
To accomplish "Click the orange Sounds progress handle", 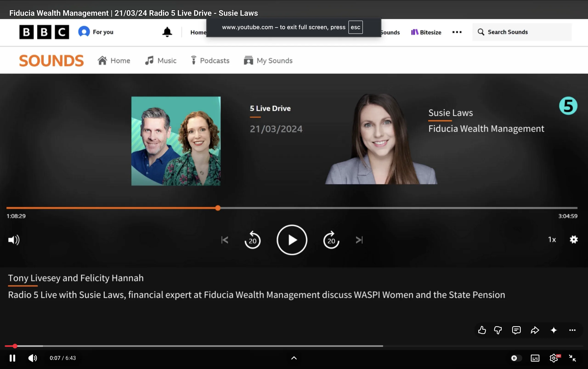I will 218,208.
